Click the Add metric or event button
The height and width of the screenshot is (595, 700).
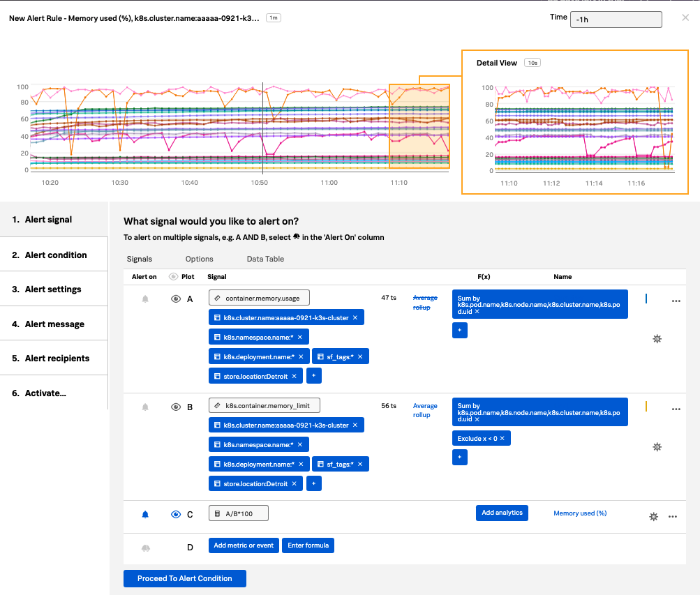pos(244,545)
